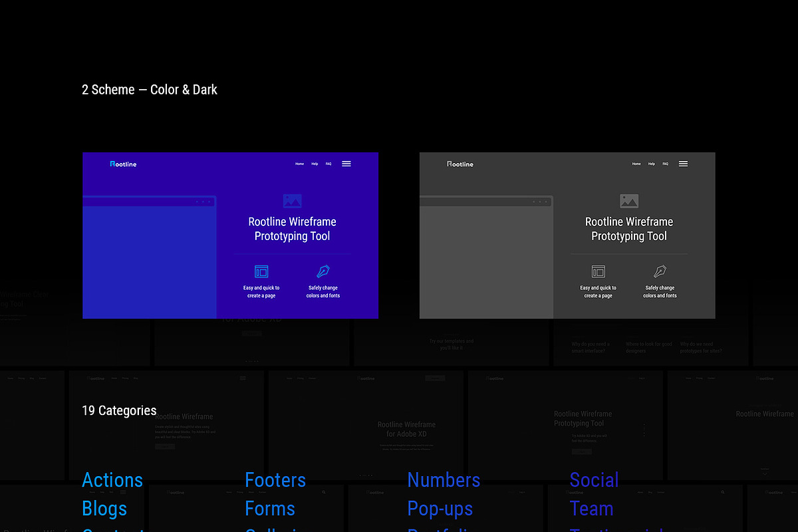Image resolution: width=798 pixels, height=532 pixels.
Task: Click 'Safely change colors and fonts' in dark mockup
Action: 660,292
